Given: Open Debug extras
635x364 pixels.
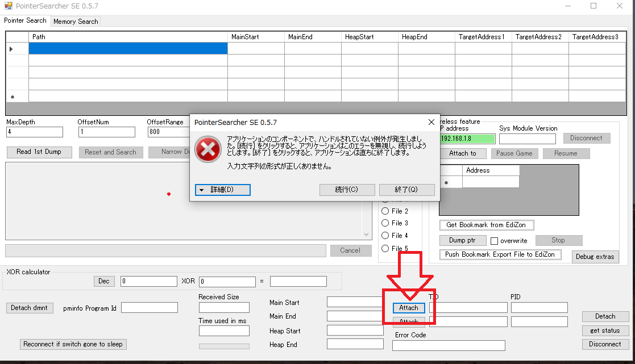Looking at the screenshot, I should coord(595,257).
